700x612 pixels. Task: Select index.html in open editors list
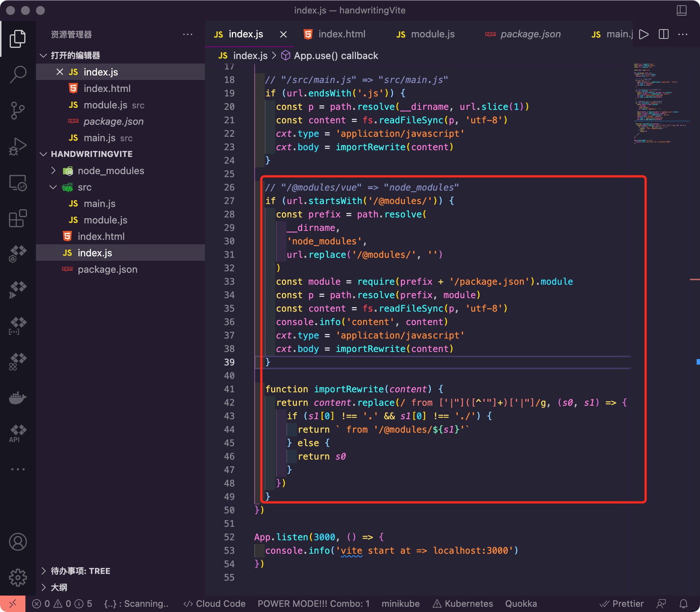pyautogui.click(x=120, y=89)
